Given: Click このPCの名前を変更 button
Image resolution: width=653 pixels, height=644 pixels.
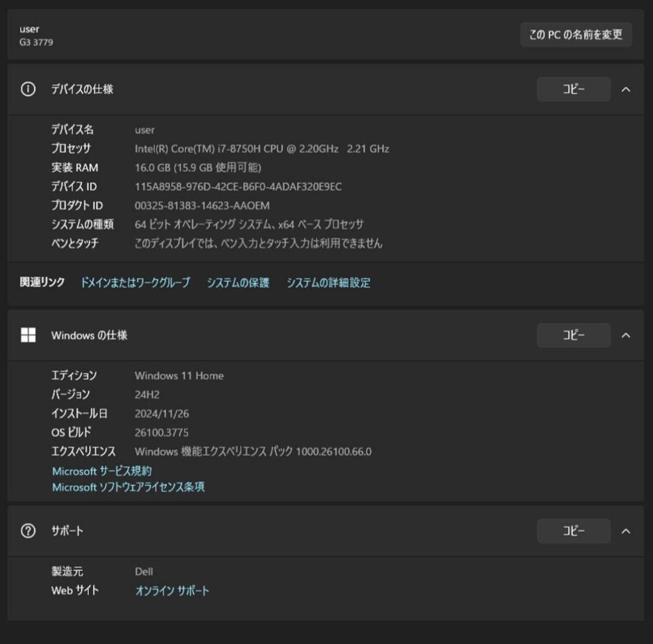Looking at the screenshot, I should point(576,34).
